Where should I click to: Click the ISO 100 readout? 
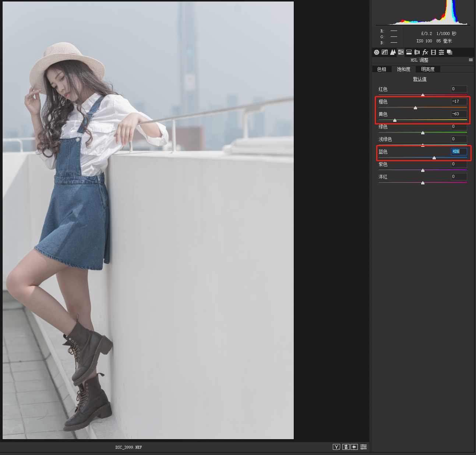click(x=424, y=41)
